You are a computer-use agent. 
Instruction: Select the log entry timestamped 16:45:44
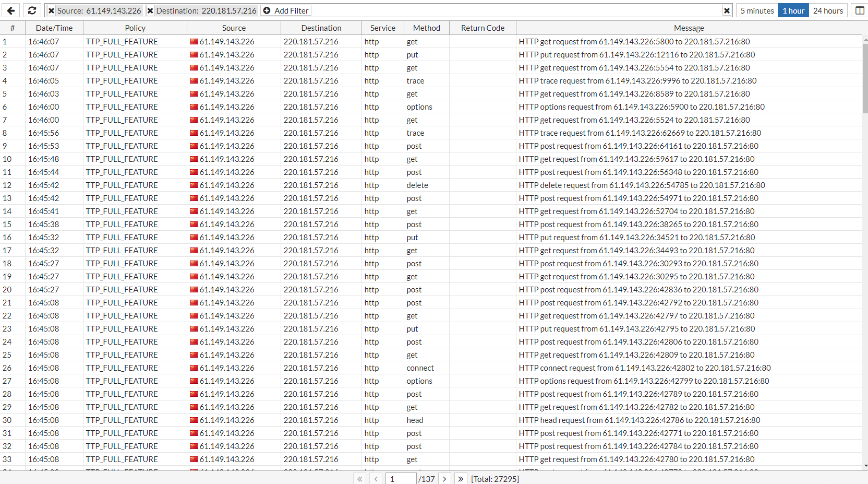pos(431,172)
